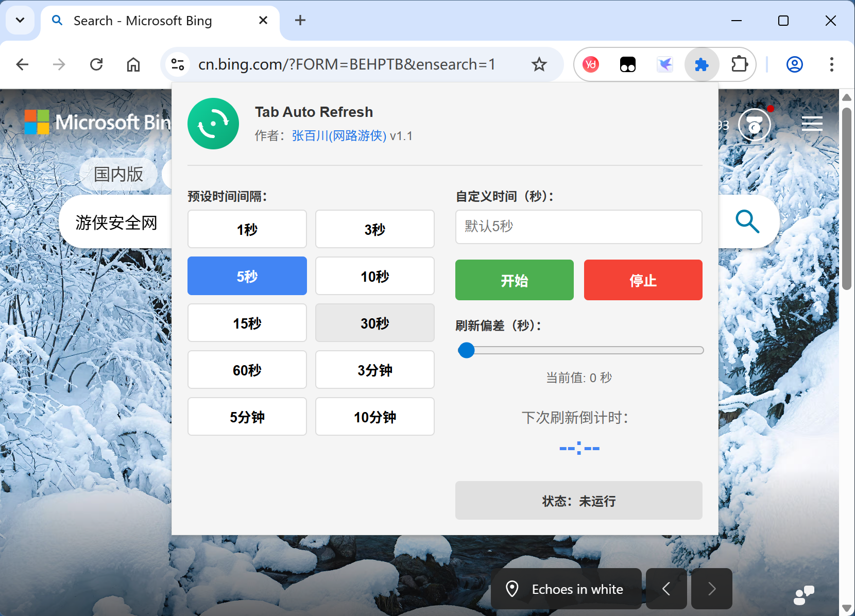Screen dimensions: 855x616
Task: Click the Bing search magnifier icon
Action: pyautogui.click(x=747, y=221)
